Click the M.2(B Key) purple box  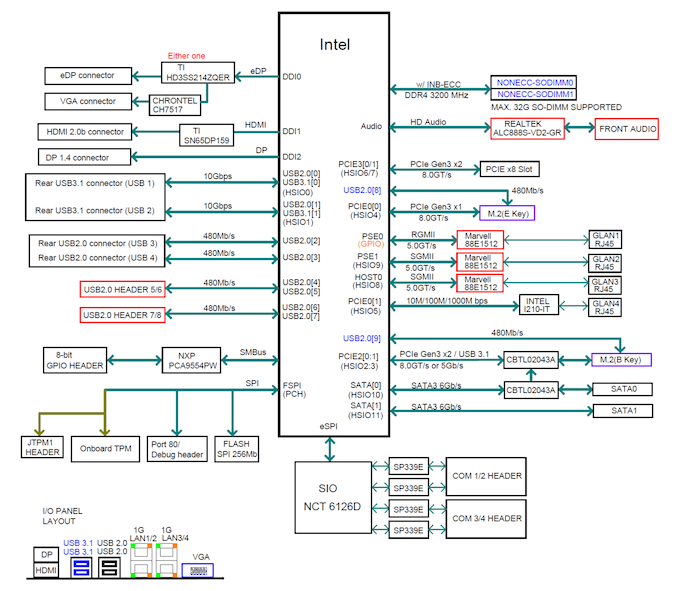tap(621, 359)
